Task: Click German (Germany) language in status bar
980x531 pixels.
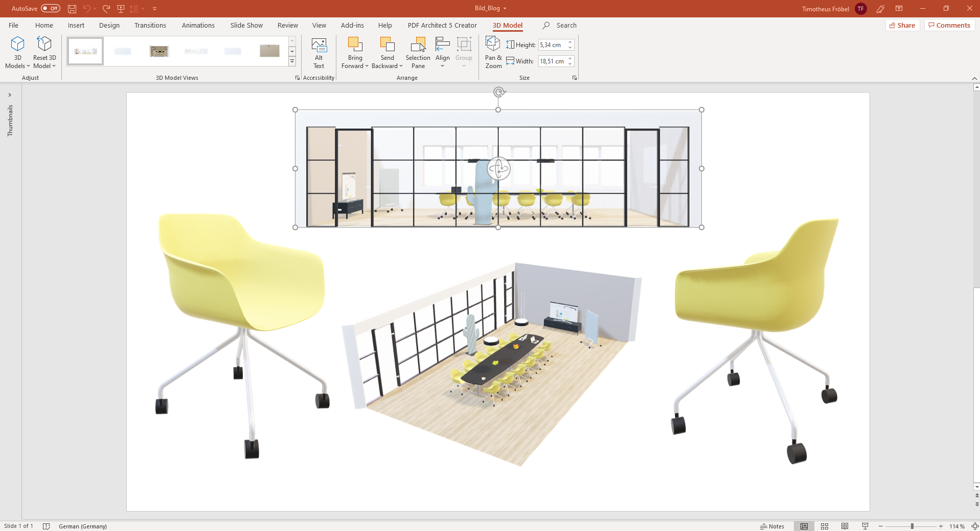Action: click(x=83, y=526)
